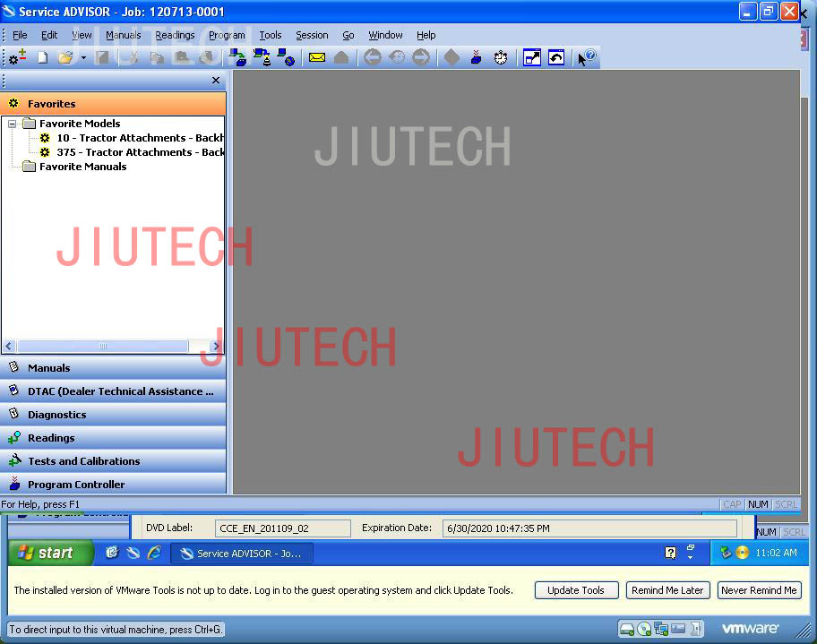Viewport: 817px width, 644px height.
Task: Open the Manuals menu
Action: (x=124, y=35)
